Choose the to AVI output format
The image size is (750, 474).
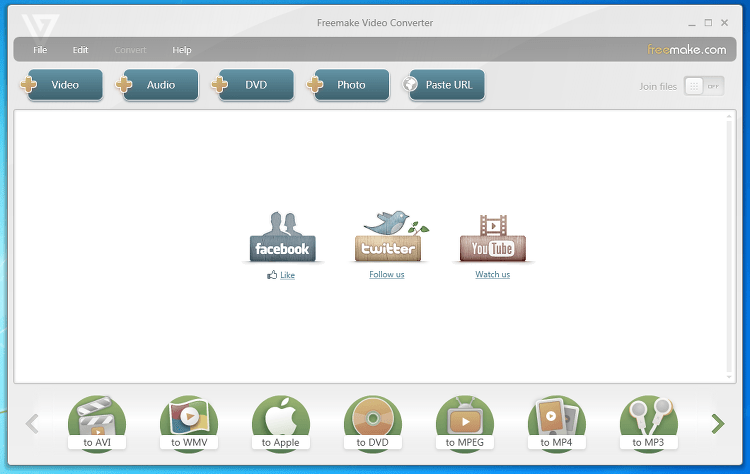(97, 424)
